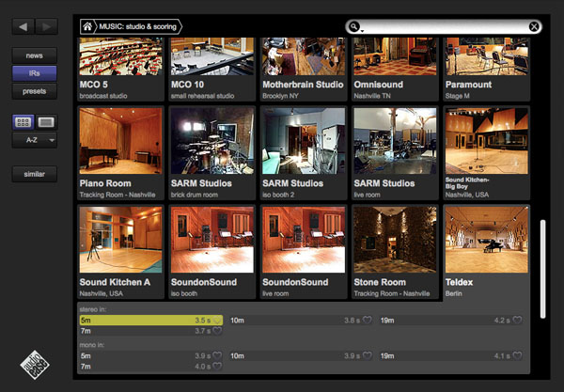Open the news tab

tap(35, 55)
